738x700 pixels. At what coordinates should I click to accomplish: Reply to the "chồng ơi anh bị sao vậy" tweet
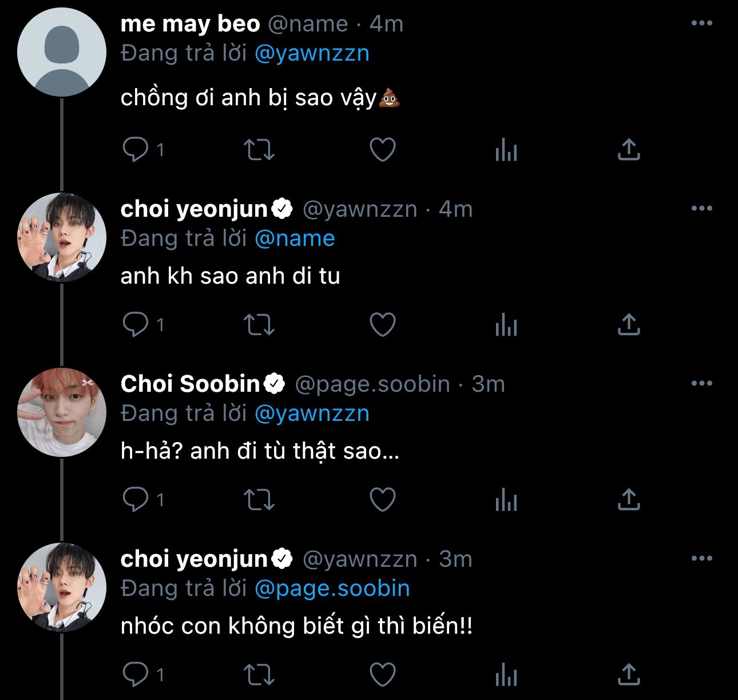coord(136,150)
